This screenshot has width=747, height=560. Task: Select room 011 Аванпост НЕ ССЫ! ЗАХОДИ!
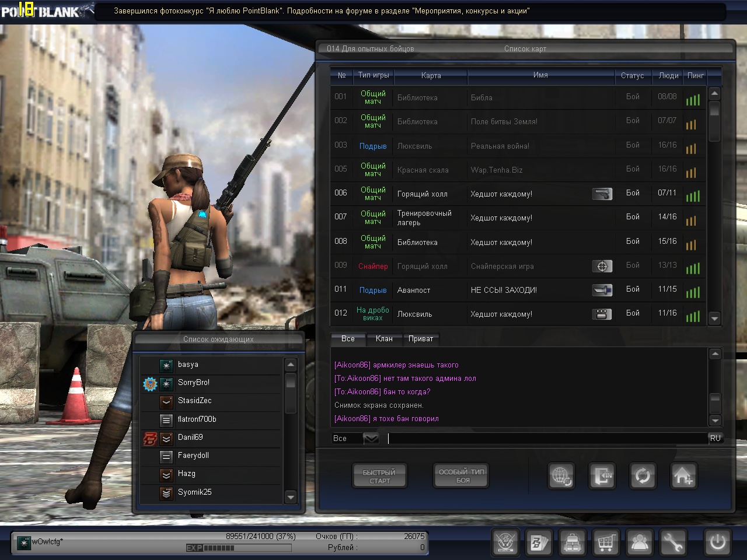tap(518, 290)
